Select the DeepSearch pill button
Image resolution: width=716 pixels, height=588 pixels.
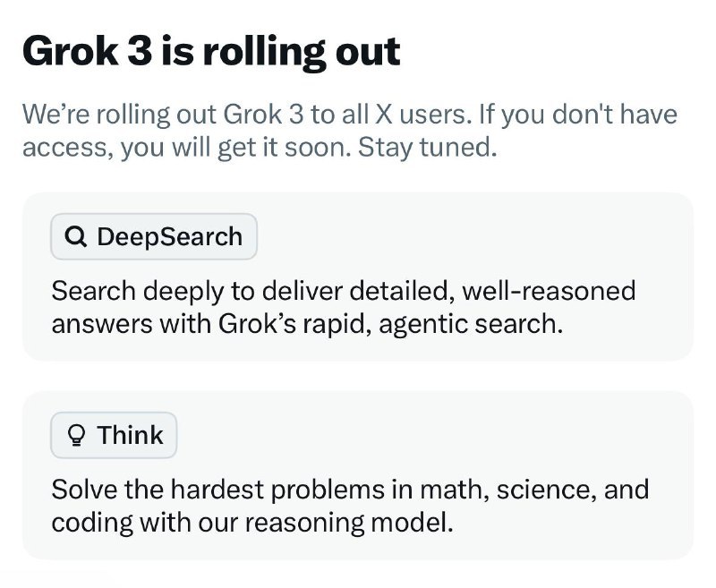pos(152,236)
